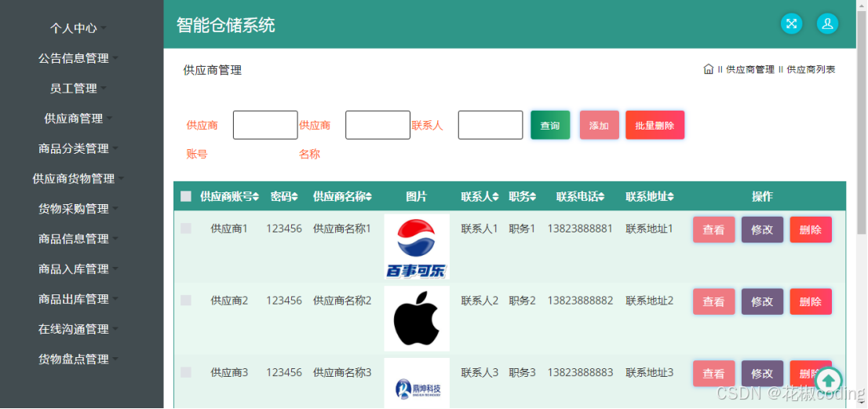Expand the 商品信息管理 sidebar menu
Viewport: 868px width, 409px height.
78,239
